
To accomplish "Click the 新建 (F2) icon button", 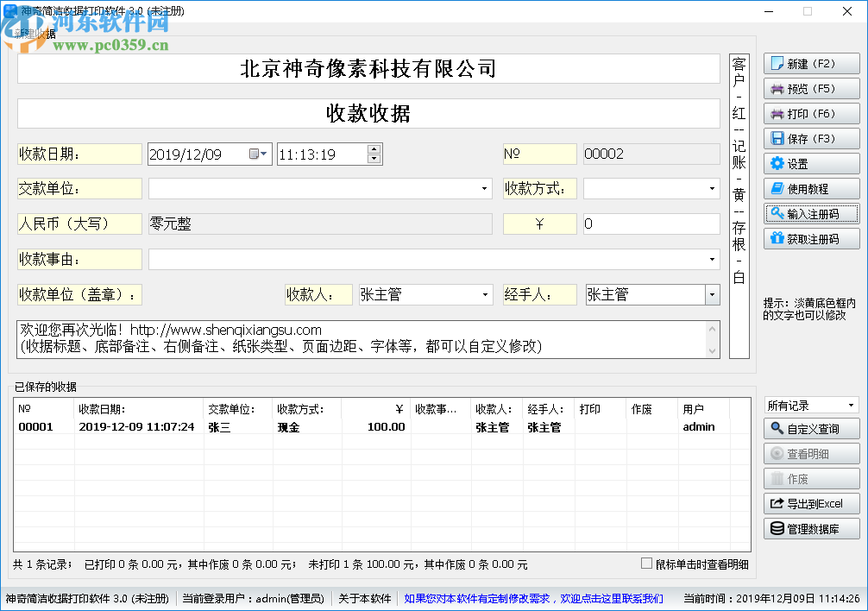I will [811, 63].
